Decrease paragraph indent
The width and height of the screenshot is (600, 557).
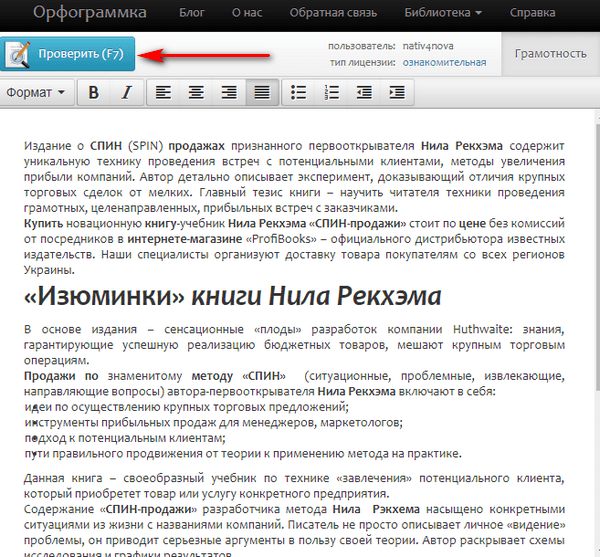click(364, 92)
